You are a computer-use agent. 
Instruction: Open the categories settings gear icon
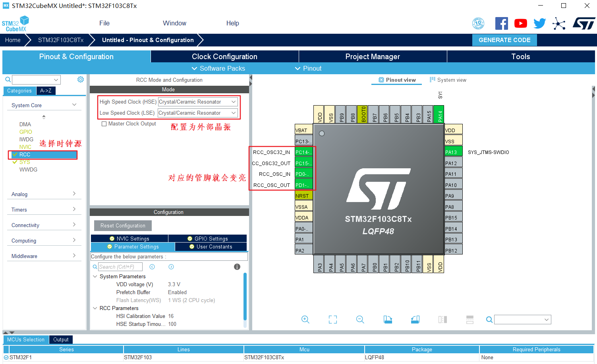[x=81, y=79]
